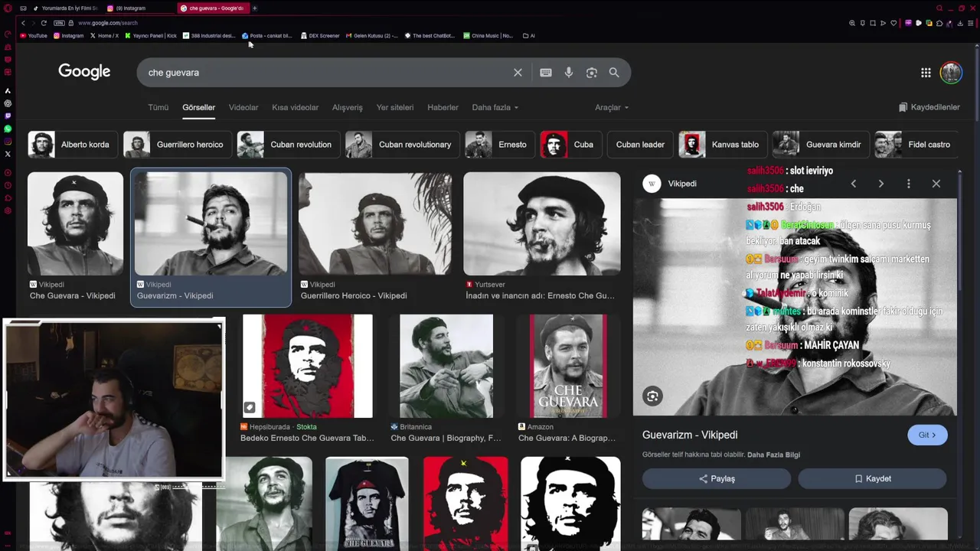Select 'Fidel castro' filter chip
This screenshot has width=980, height=551.
[916, 144]
